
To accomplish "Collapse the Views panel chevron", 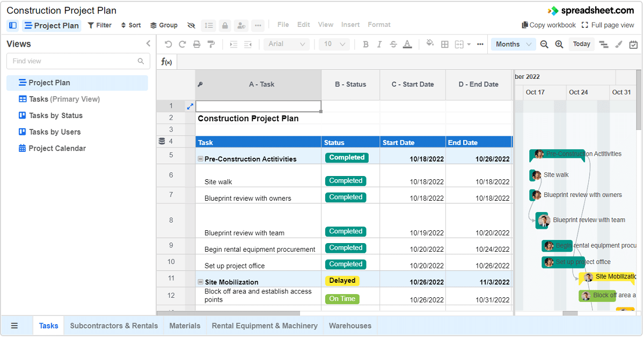I will pyautogui.click(x=149, y=43).
